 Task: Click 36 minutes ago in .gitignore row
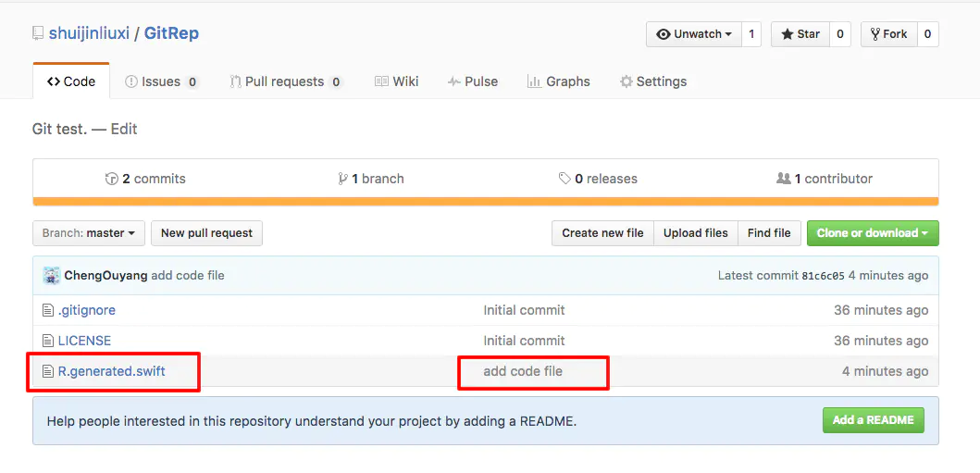click(x=881, y=310)
